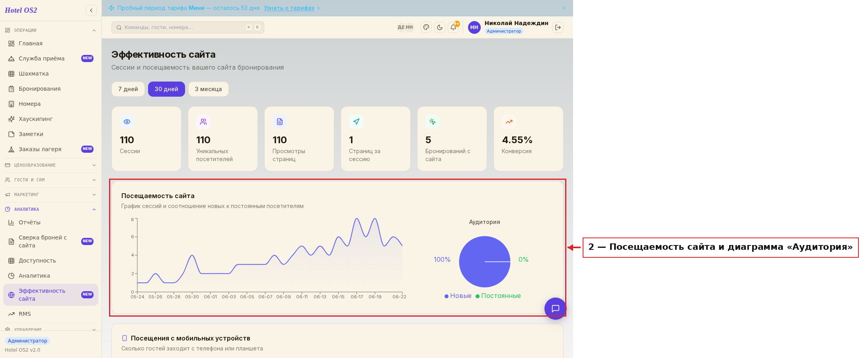Open the color theme palette icon

click(x=426, y=27)
